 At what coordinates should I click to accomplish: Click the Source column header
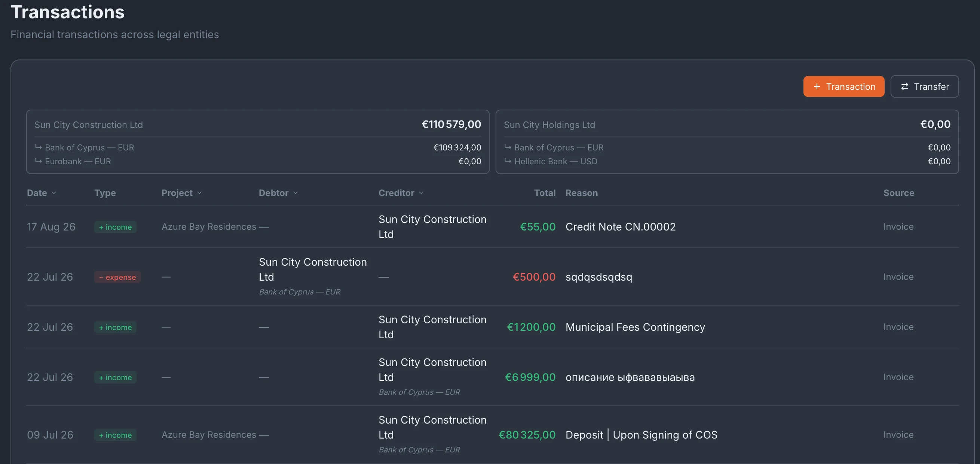click(898, 193)
